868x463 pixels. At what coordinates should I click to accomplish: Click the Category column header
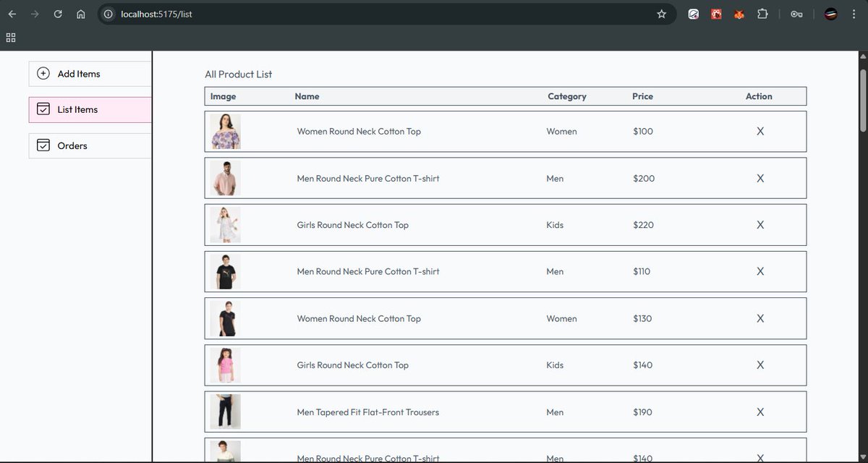tap(567, 96)
